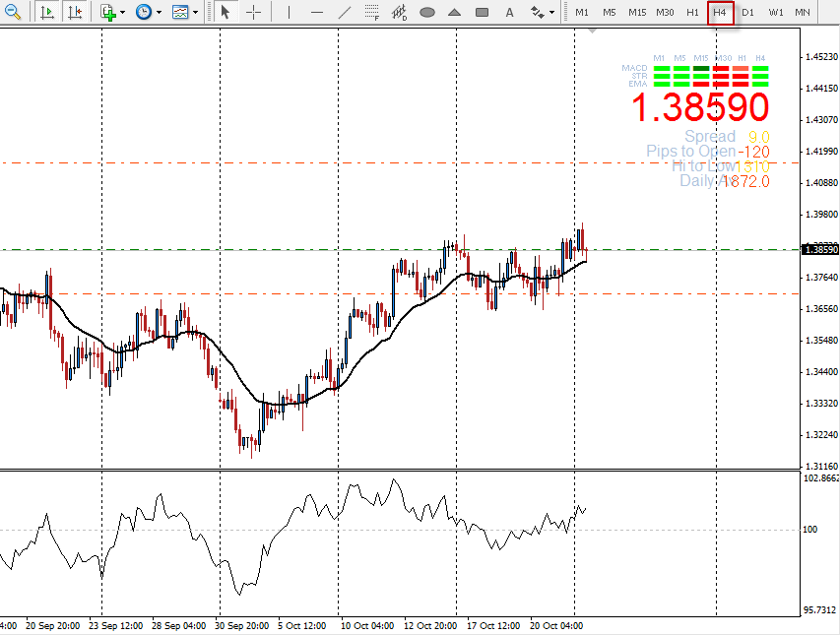Switch to the D1 timeframe
The image size is (840, 635).
pyautogui.click(x=748, y=13)
